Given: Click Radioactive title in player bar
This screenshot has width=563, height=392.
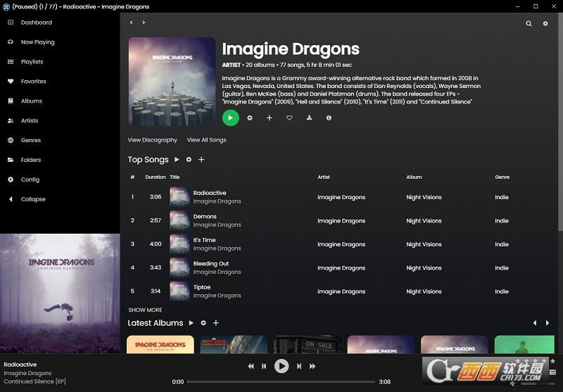Looking at the screenshot, I should [20, 365].
